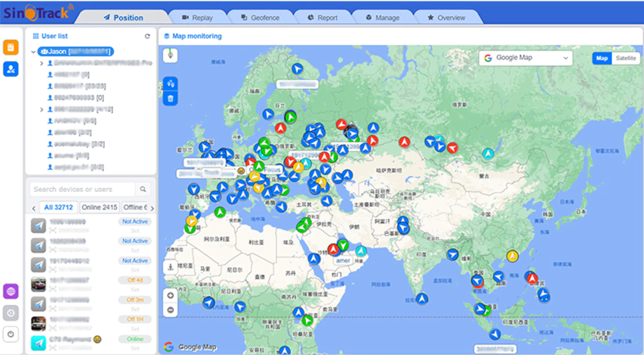
Task: Click the search devices or users field
Action: [x=83, y=189]
